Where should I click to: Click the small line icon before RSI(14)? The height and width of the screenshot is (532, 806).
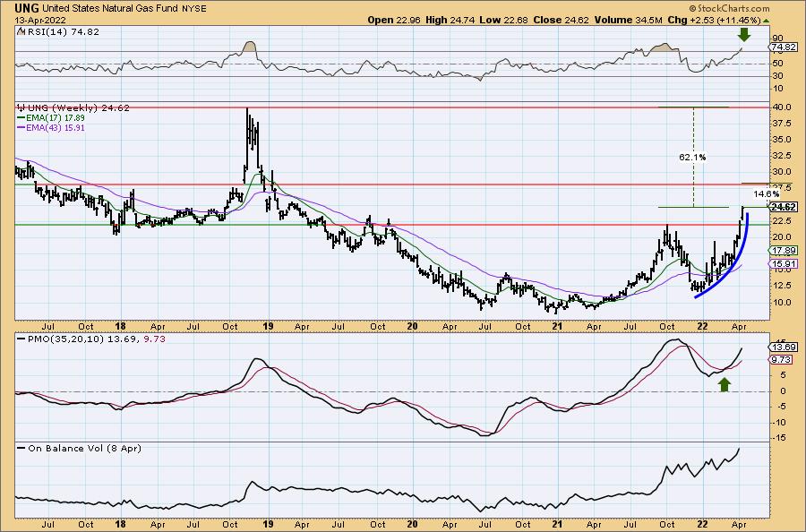pyautogui.click(x=21, y=31)
